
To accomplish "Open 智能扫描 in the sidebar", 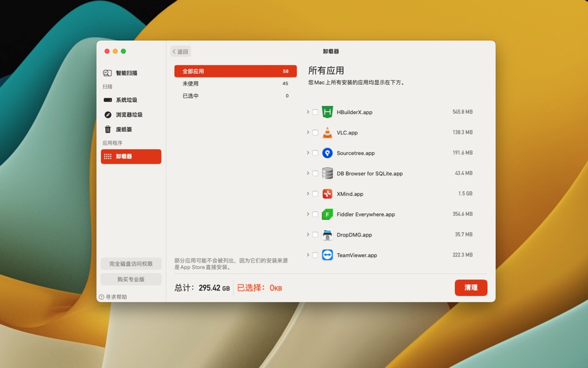I will 131,73.
